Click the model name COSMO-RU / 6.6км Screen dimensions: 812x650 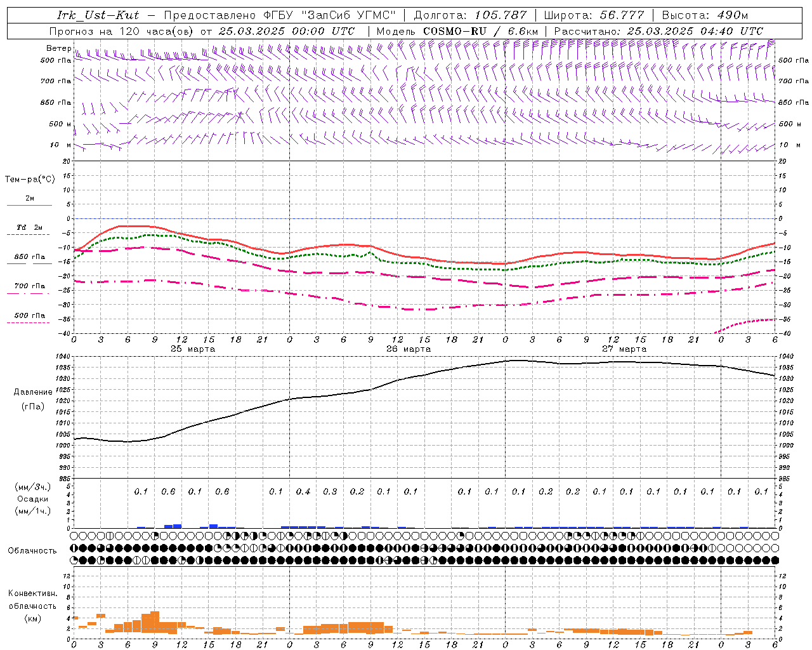tap(482, 31)
